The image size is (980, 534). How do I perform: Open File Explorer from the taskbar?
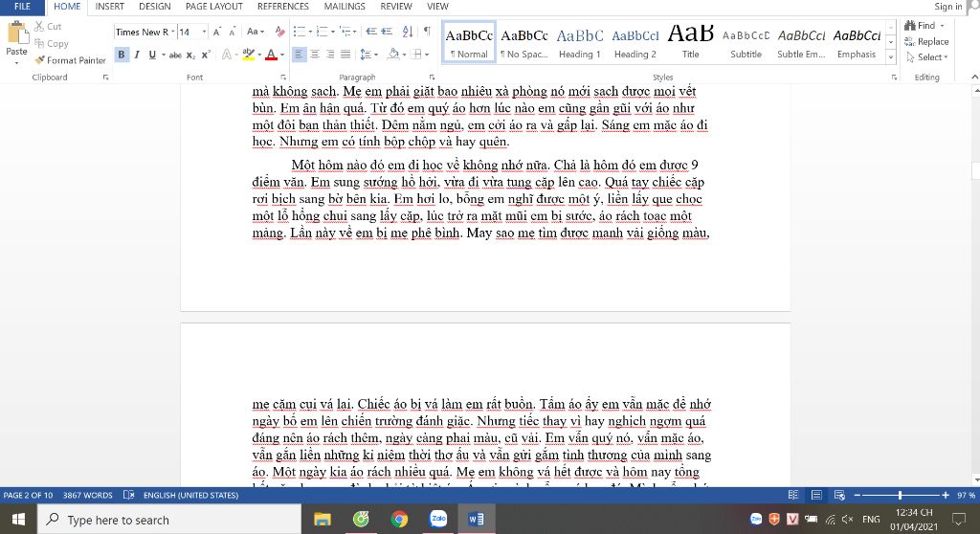coord(322,519)
